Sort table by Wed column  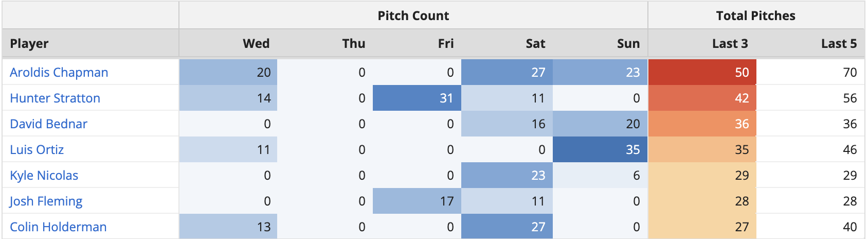256,43
